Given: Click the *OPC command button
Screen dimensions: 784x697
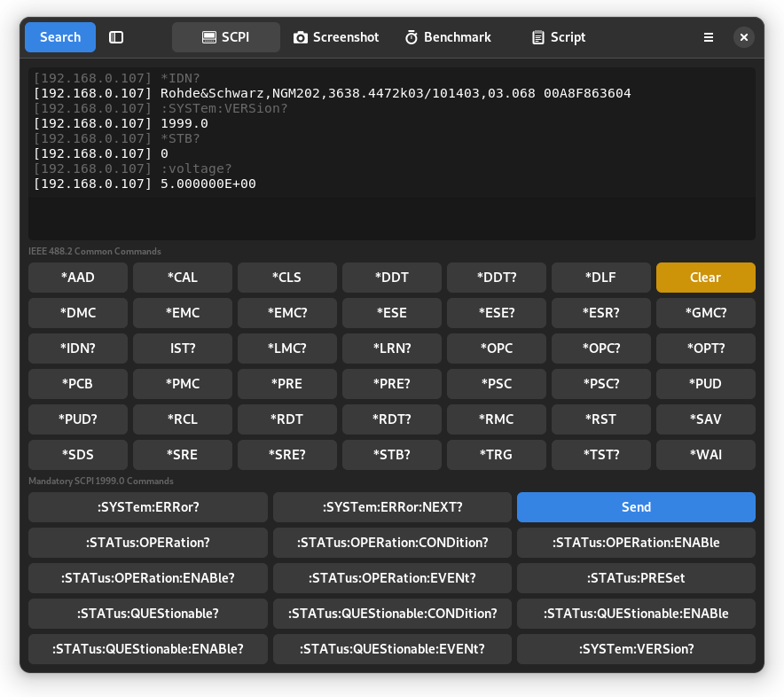Looking at the screenshot, I should tap(497, 348).
